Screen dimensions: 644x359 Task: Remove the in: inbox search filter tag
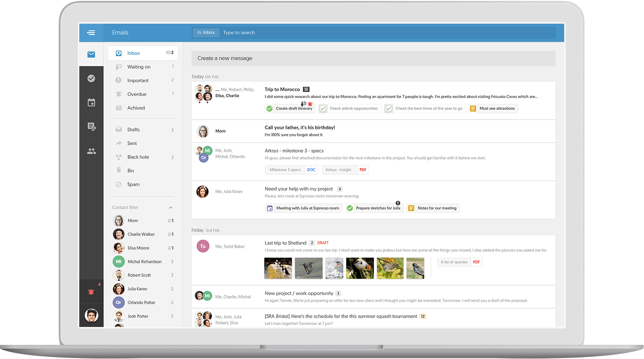click(206, 33)
